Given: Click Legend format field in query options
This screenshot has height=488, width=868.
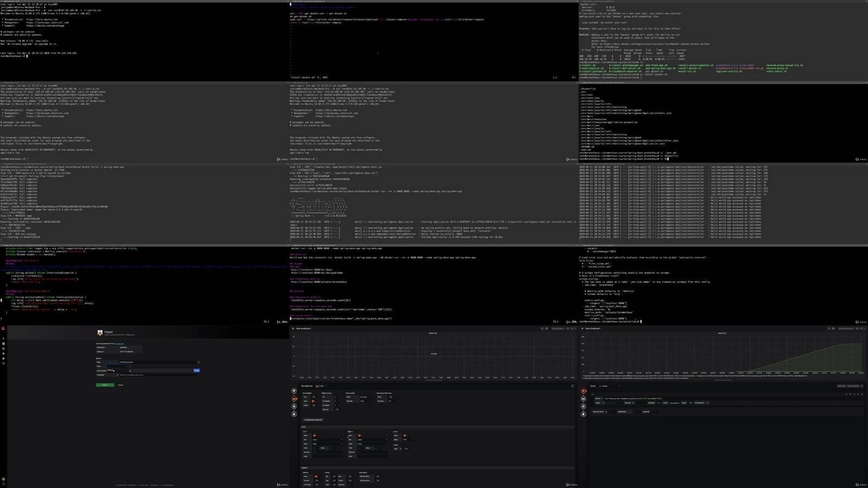Looking at the screenshot, I should [614, 403].
